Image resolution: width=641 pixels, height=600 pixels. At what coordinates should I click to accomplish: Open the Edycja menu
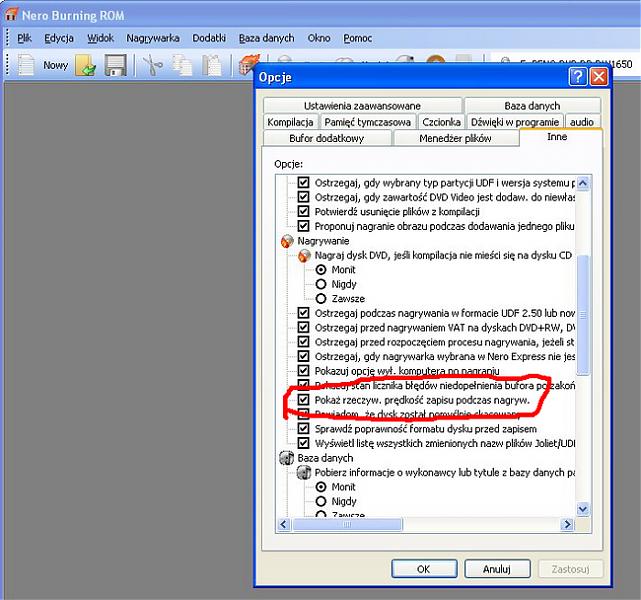[59, 38]
